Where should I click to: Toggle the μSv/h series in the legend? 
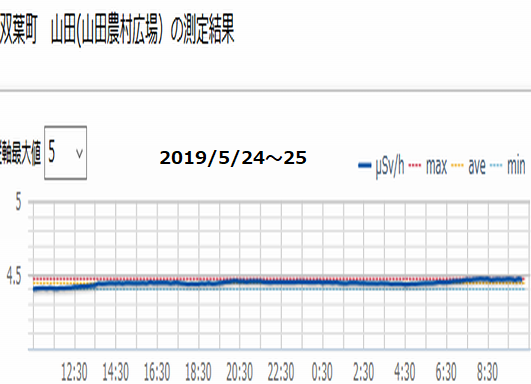coord(382,166)
